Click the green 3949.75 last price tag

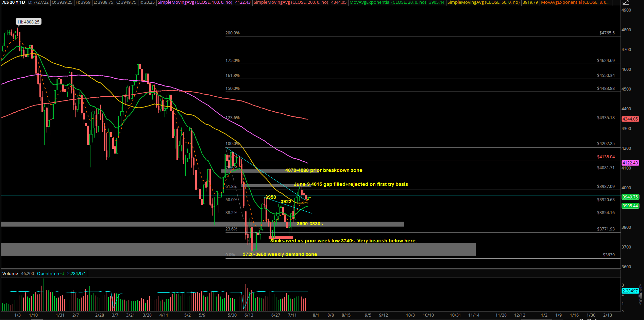(x=630, y=197)
